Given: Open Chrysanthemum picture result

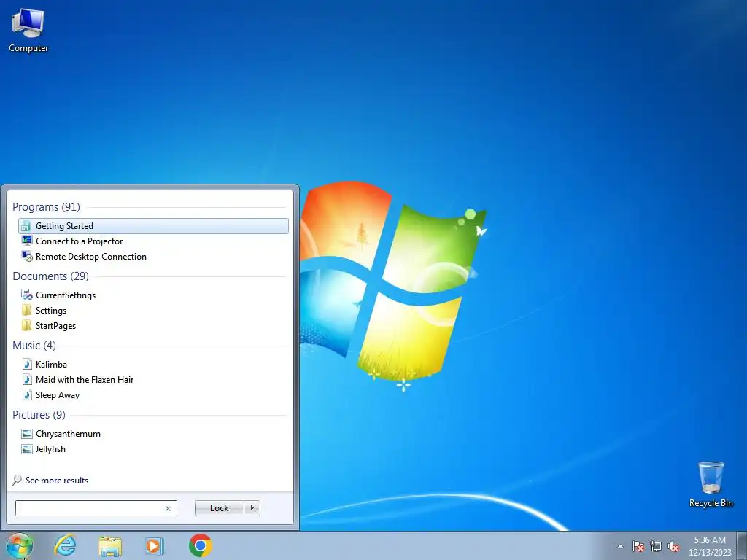Looking at the screenshot, I should 153,434.
